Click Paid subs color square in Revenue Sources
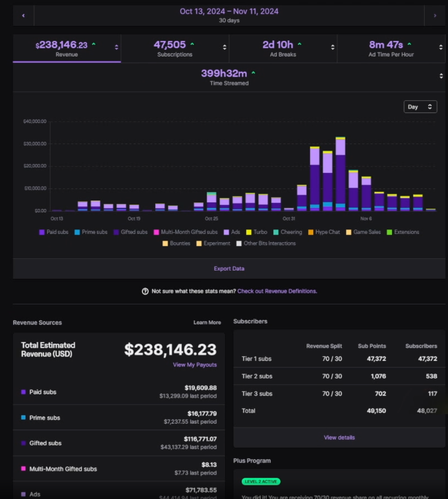 click(23, 392)
